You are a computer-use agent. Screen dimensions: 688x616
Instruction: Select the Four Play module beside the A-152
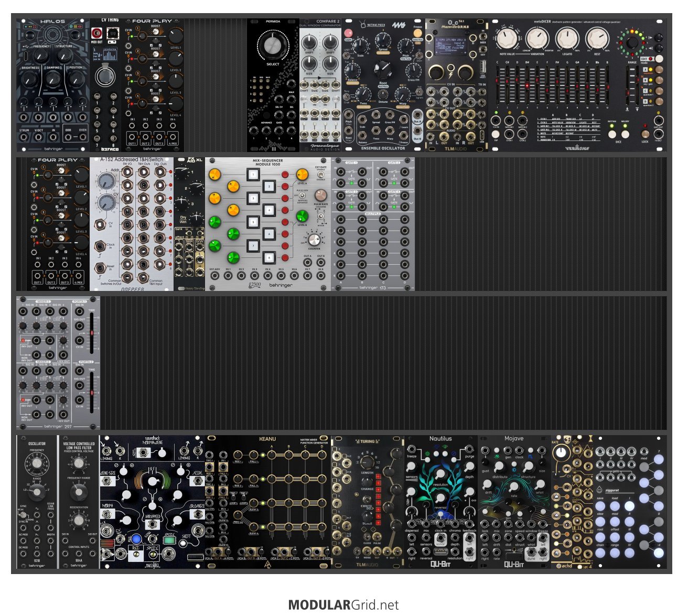tap(58, 224)
